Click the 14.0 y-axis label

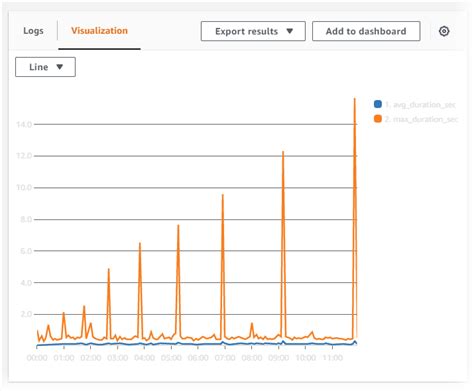[x=24, y=124]
